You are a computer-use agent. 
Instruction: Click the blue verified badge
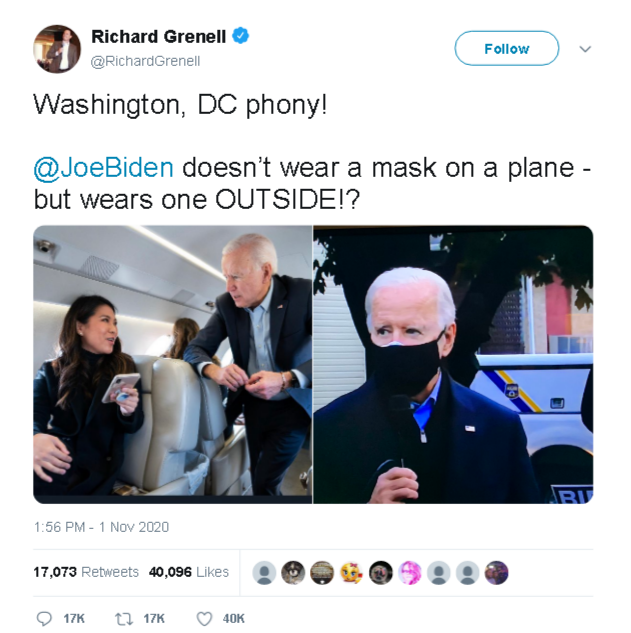point(241,36)
